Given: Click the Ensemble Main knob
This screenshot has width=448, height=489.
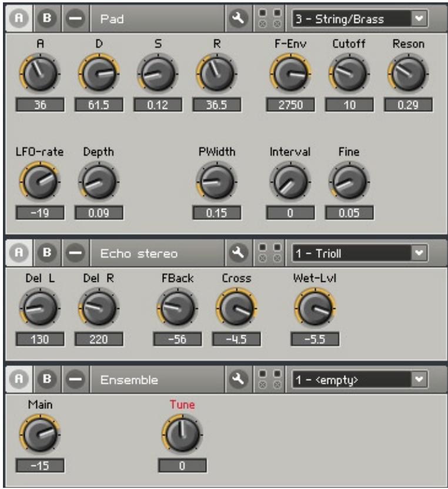Looking at the screenshot, I should (40, 434).
